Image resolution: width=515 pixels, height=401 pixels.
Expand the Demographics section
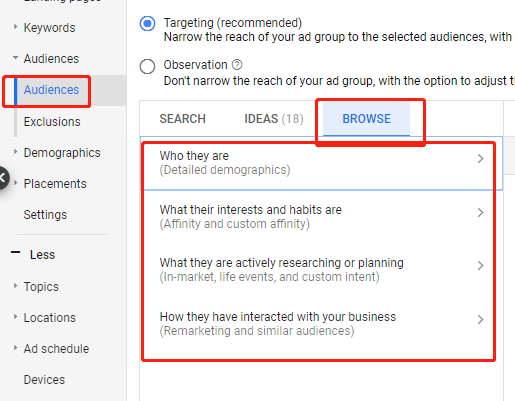pyautogui.click(x=15, y=152)
